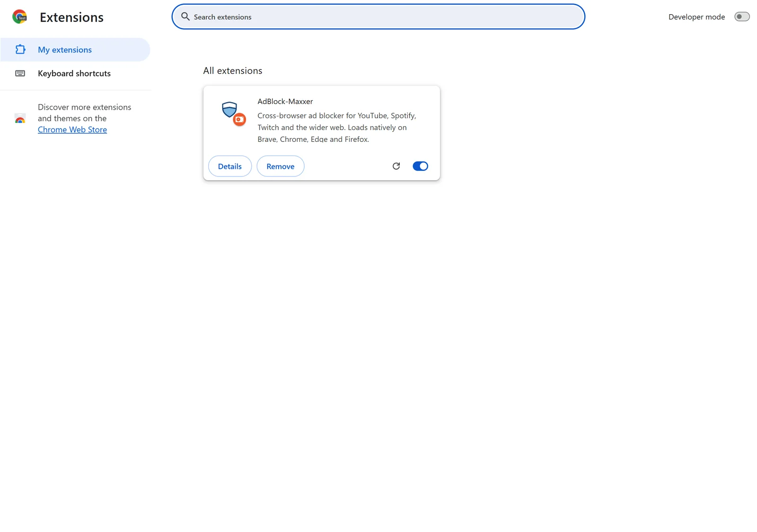Click the Chrome logo beside Extensions title

point(19,17)
